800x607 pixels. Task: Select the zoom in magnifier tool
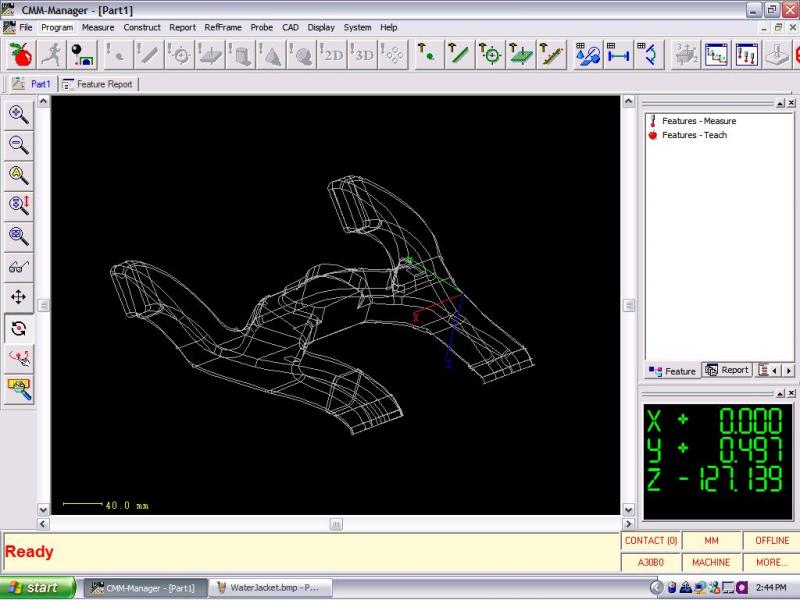coord(19,114)
